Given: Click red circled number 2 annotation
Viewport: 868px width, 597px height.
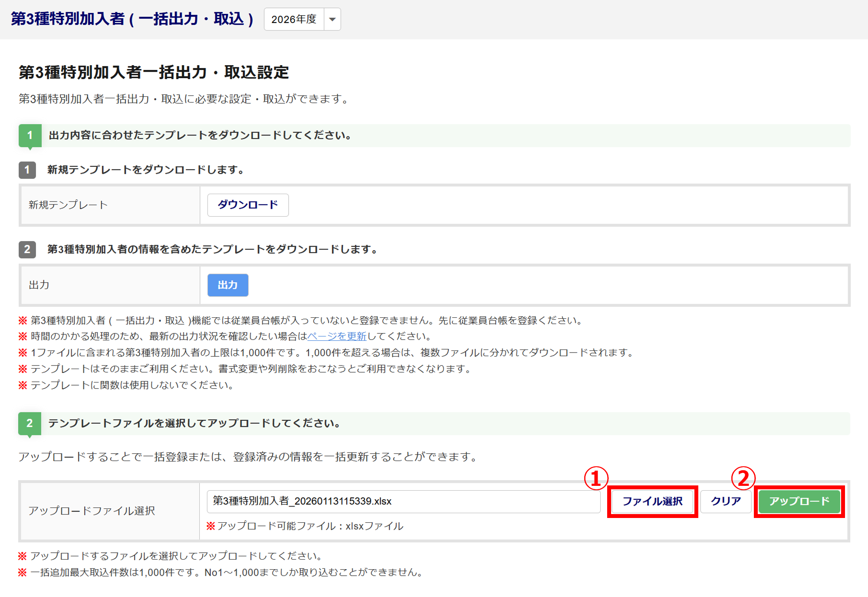Looking at the screenshot, I should click(x=743, y=478).
